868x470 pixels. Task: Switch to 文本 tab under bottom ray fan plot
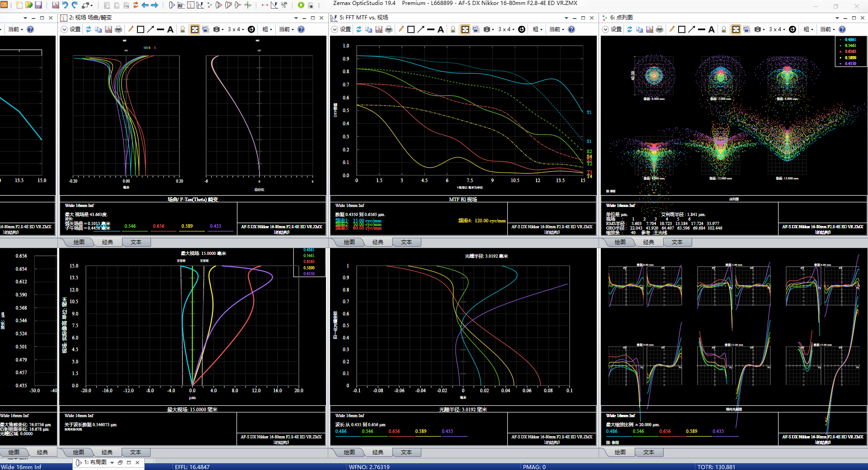[648, 452]
